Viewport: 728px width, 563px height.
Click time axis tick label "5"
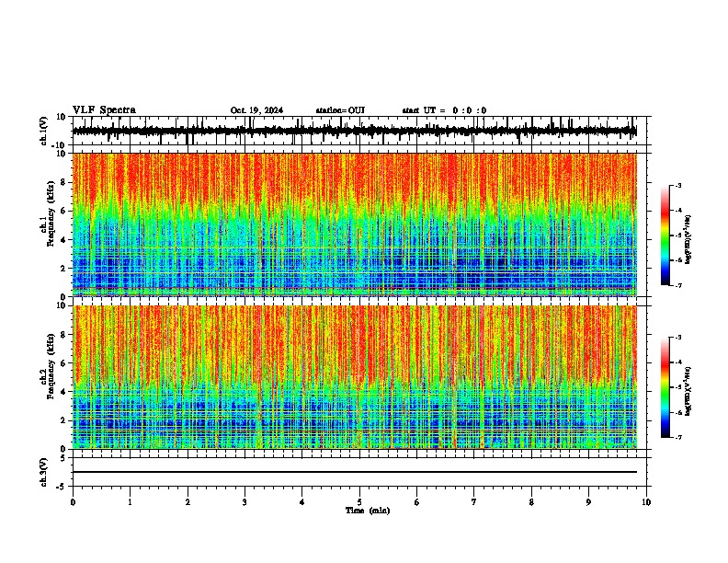[x=359, y=502]
